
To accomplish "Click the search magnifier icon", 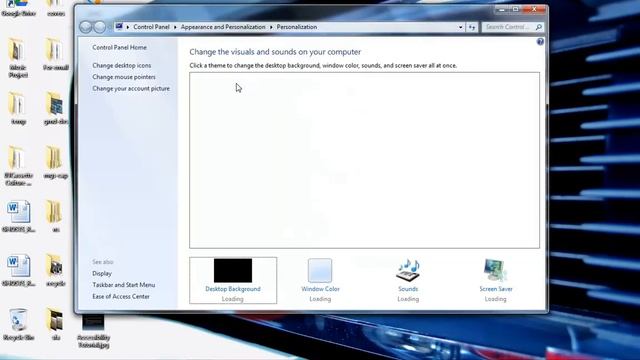I will [538, 27].
